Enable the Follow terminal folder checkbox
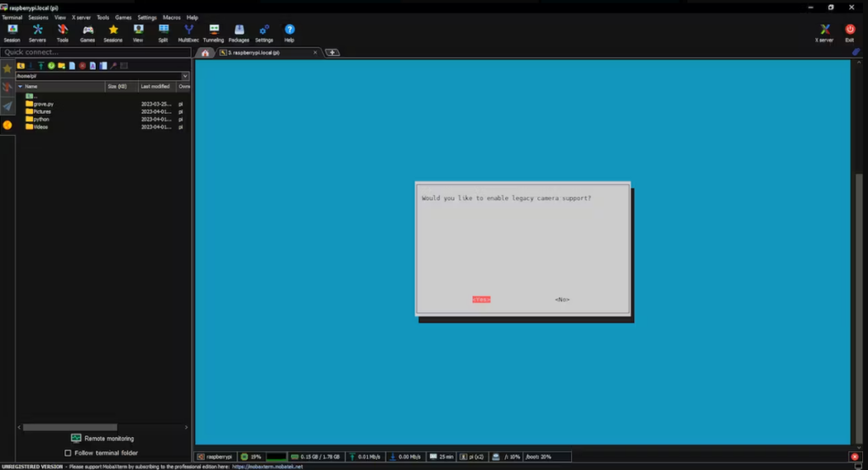868x470 pixels. point(68,453)
